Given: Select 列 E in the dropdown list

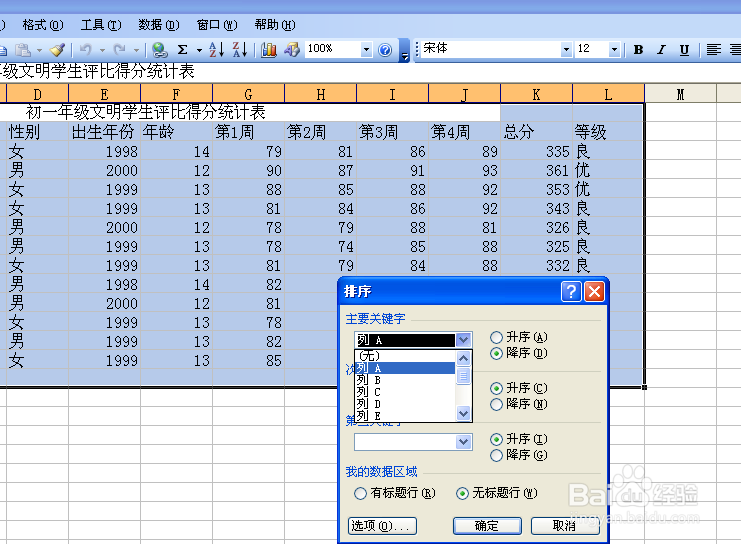Looking at the screenshot, I should 405,416.
